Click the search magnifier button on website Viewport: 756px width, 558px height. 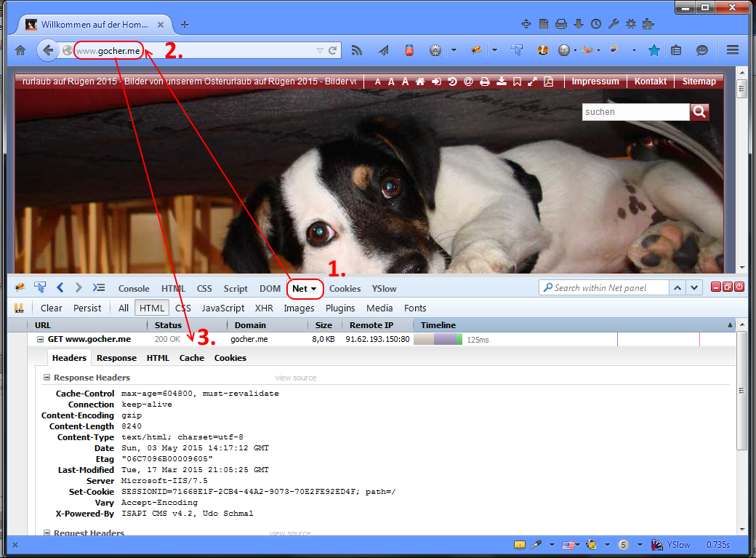tap(699, 111)
